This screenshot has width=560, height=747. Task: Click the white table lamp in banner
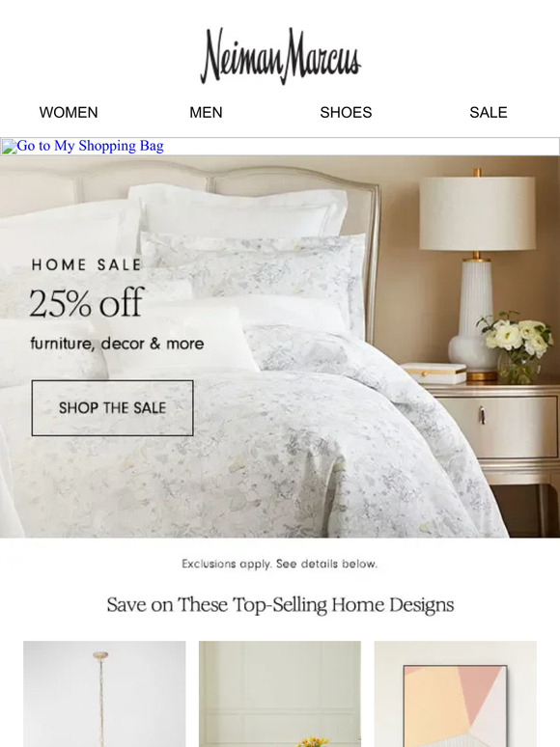point(477,274)
